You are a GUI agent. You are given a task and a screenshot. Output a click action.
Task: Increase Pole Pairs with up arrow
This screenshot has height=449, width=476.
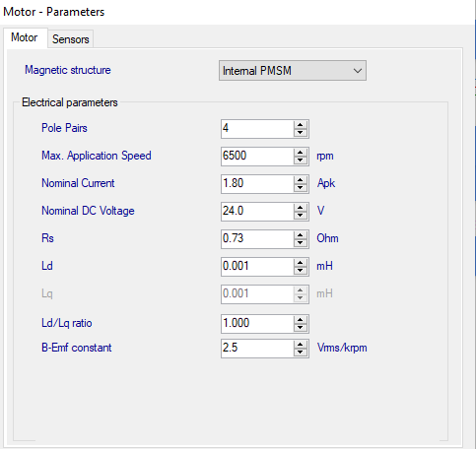coord(301,125)
